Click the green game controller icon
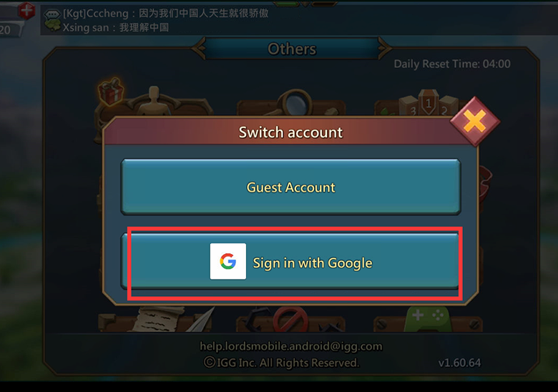This screenshot has width=558, height=392. point(427,319)
